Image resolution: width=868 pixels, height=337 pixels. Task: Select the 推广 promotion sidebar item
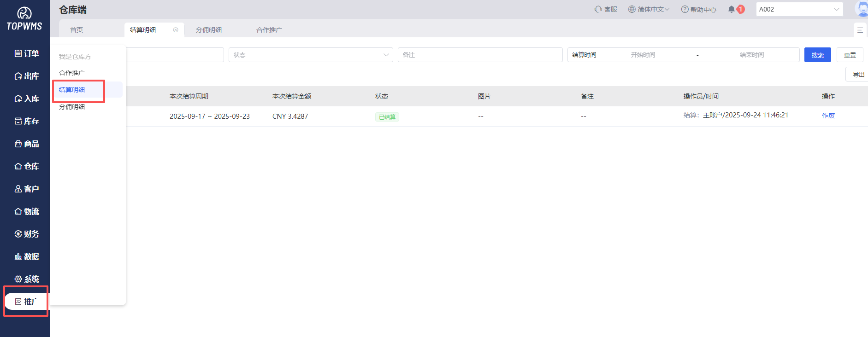[26, 302]
